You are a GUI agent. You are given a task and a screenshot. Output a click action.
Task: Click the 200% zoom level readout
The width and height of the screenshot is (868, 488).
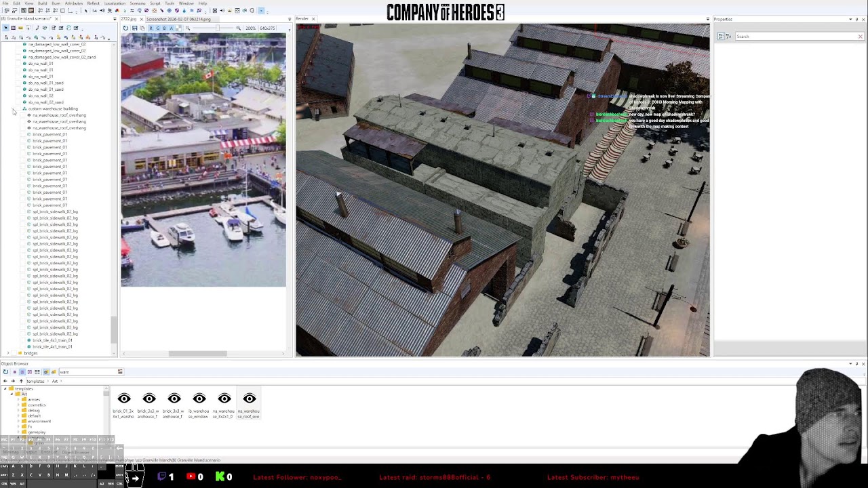pos(251,28)
